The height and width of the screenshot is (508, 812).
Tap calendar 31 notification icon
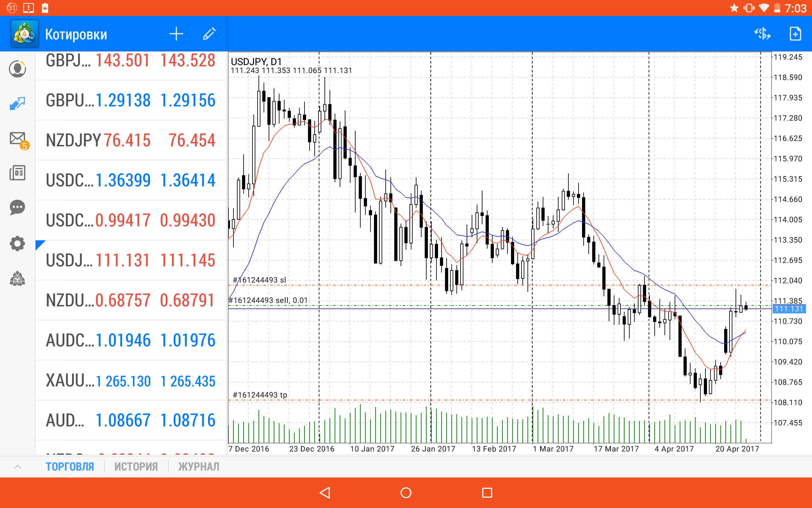[x=12, y=8]
